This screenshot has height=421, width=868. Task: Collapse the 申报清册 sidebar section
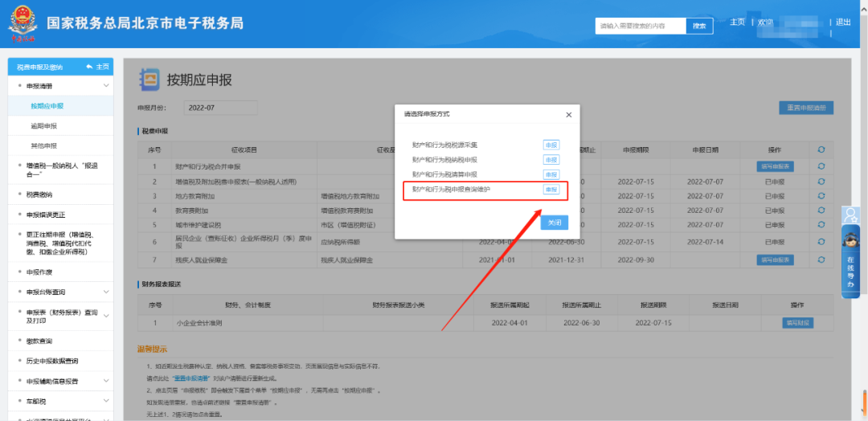click(106, 86)
